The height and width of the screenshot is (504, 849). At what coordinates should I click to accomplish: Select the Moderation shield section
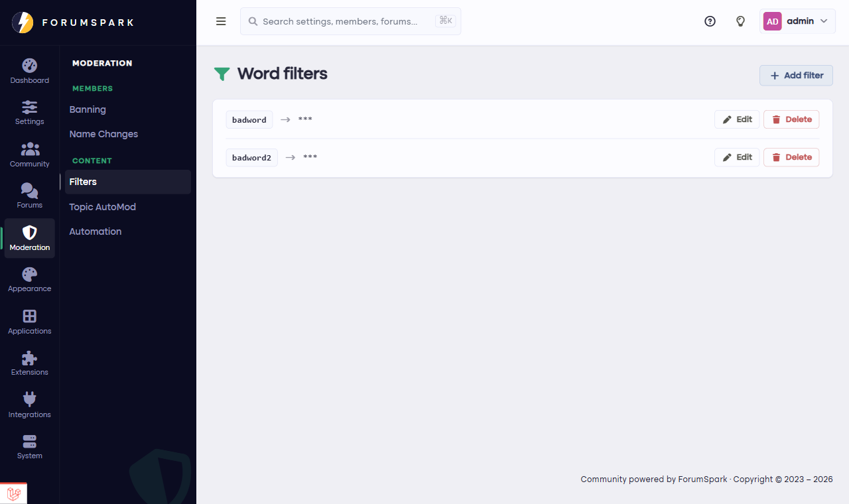click(x=30, y=239)
